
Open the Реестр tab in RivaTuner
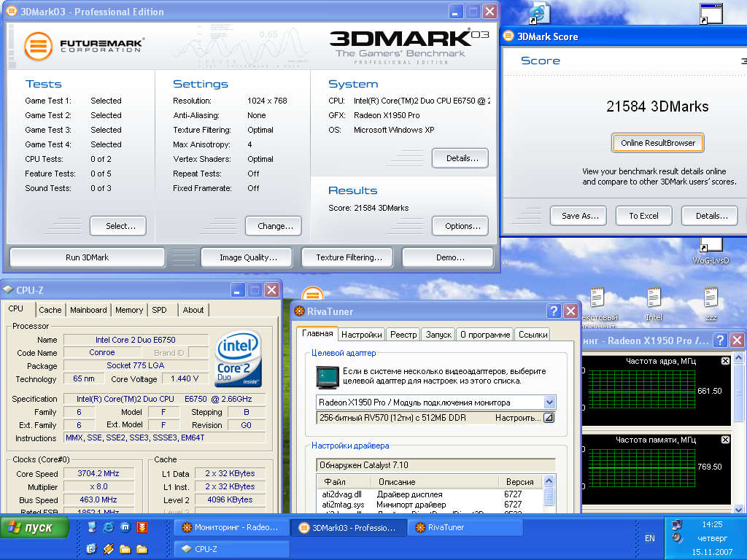pyautogui.click(x=403, y=335)
